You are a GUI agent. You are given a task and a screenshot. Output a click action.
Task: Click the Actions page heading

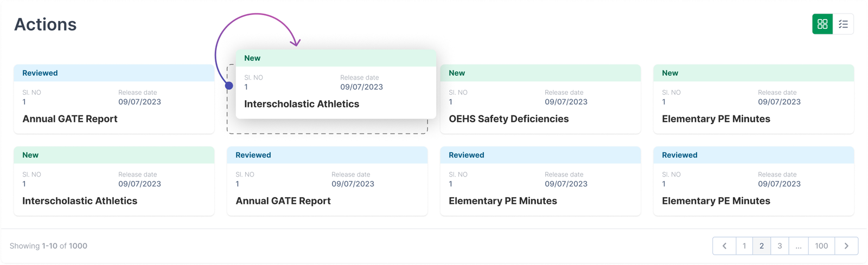click(46, 24)
